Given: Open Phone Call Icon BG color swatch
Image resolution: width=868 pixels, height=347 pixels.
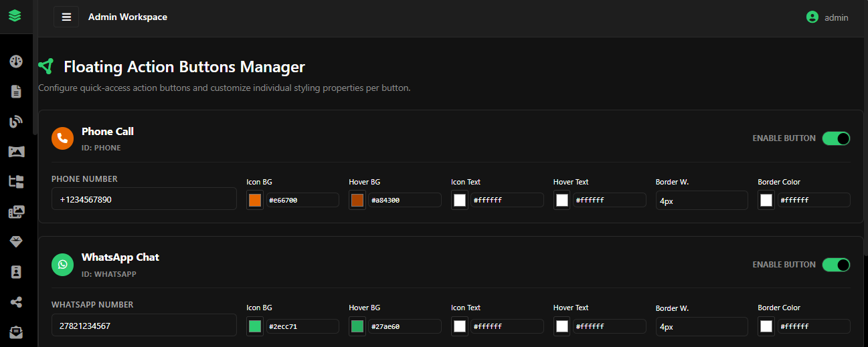Looking at the screenshot, I should pos(255,200).
